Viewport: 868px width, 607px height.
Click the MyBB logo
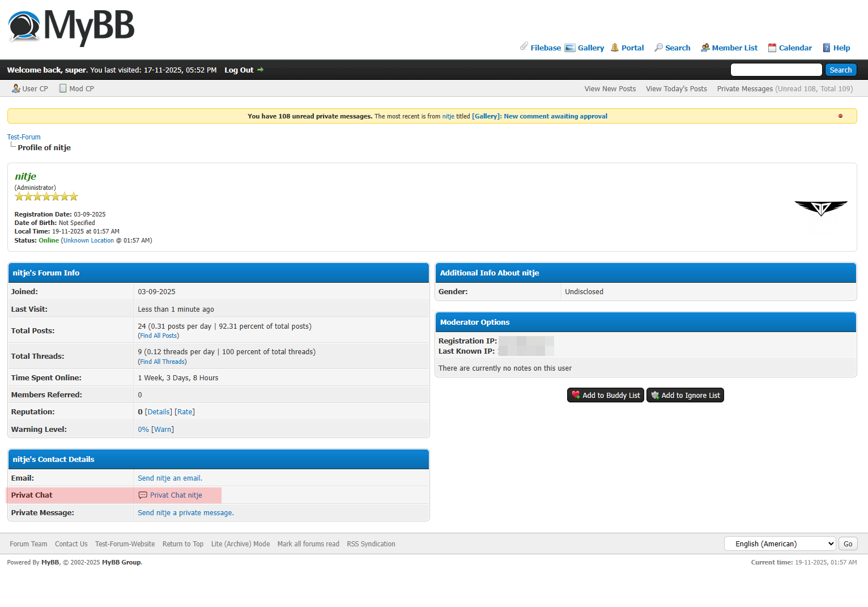pyautogui.click(x=71, y=27)
